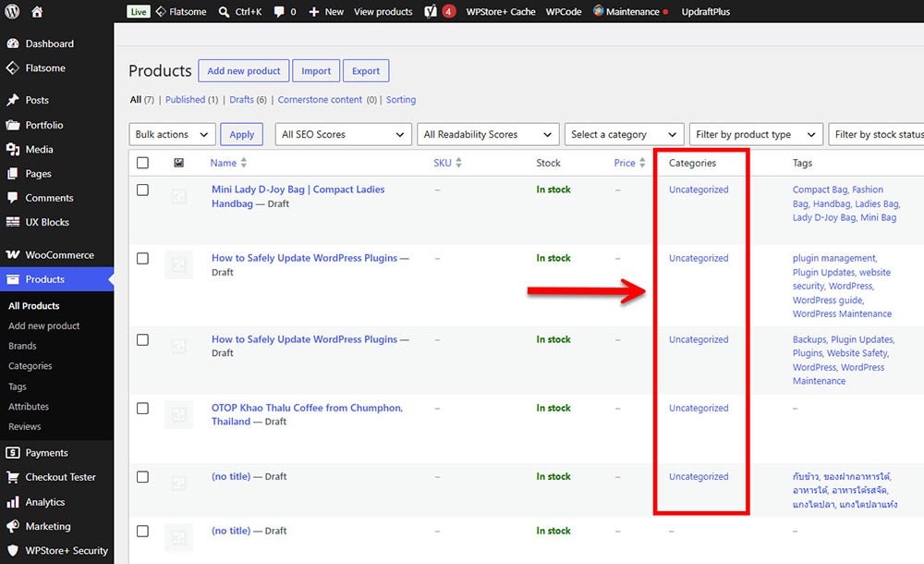Open All Products submenu item
This screenshot has width=924, height=564.
[x=34, y=306]
